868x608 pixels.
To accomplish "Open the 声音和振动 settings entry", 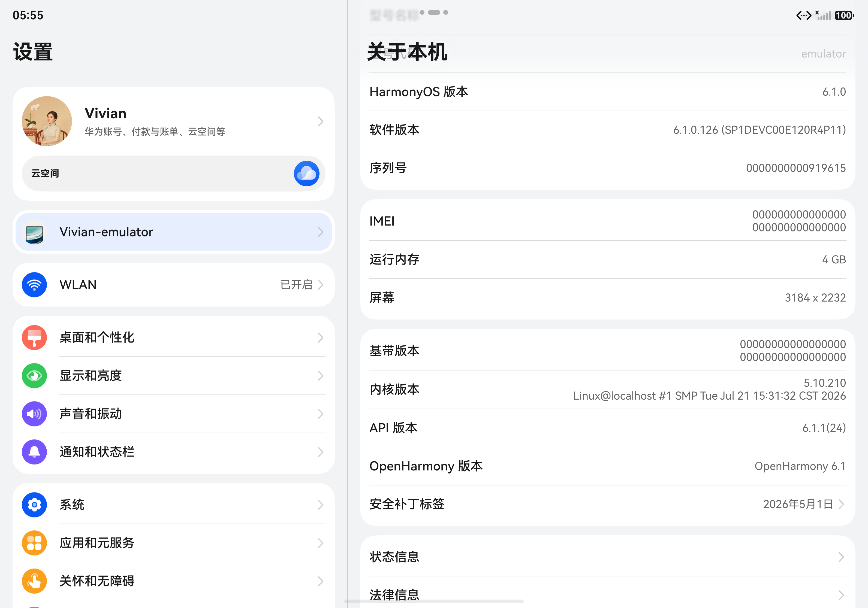I will (174, 414).
